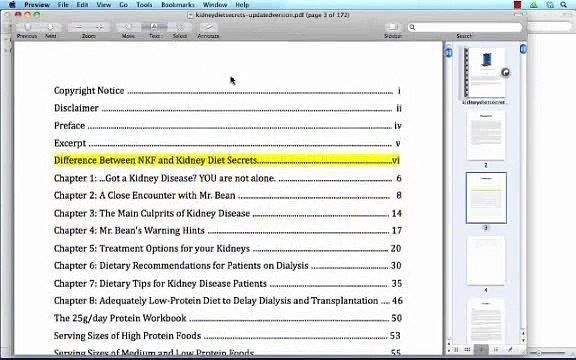Image resolution: width=576 pixels, height=360 pixels.
Task: Click Chapter 1 Got a Kidney Disease entry
Action: (x=227, y=178)
